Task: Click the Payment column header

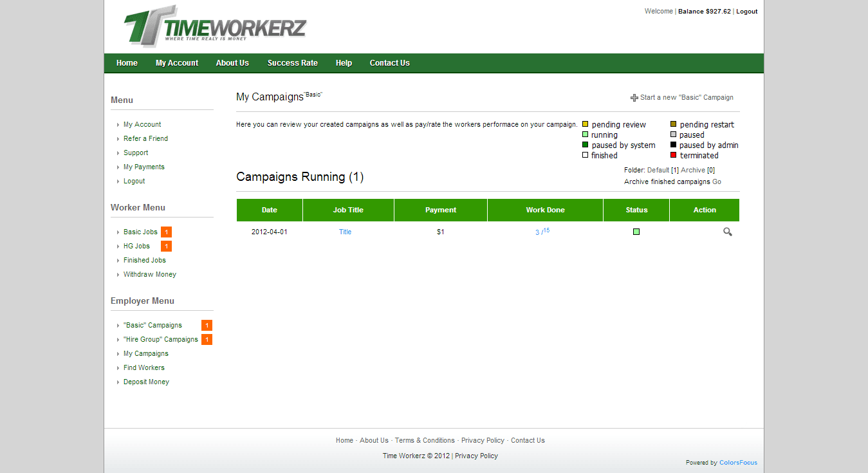Action: (x=441, y=210)
